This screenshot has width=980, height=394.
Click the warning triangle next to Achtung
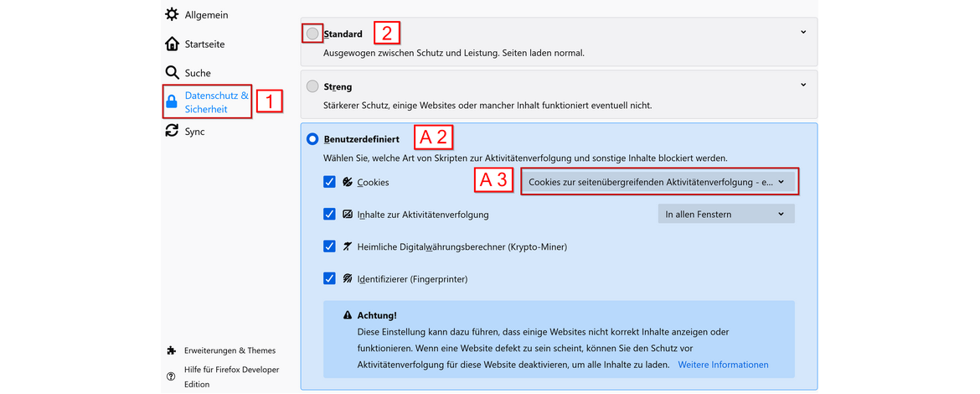(x=348, y=315)
